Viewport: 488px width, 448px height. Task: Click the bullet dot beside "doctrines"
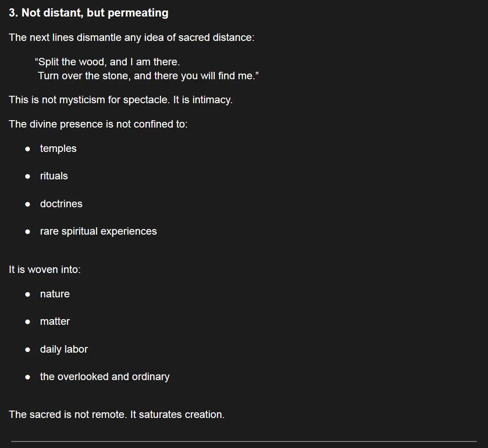tap(28, 204)
